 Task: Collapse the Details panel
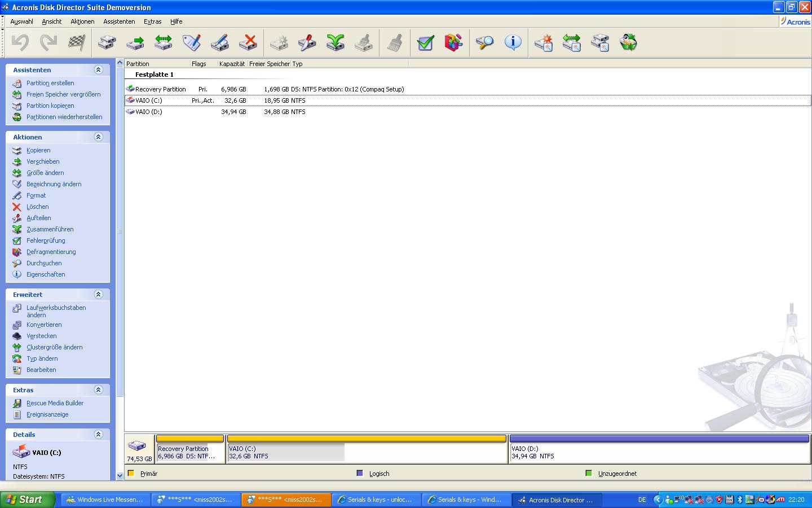coord(99,435)
